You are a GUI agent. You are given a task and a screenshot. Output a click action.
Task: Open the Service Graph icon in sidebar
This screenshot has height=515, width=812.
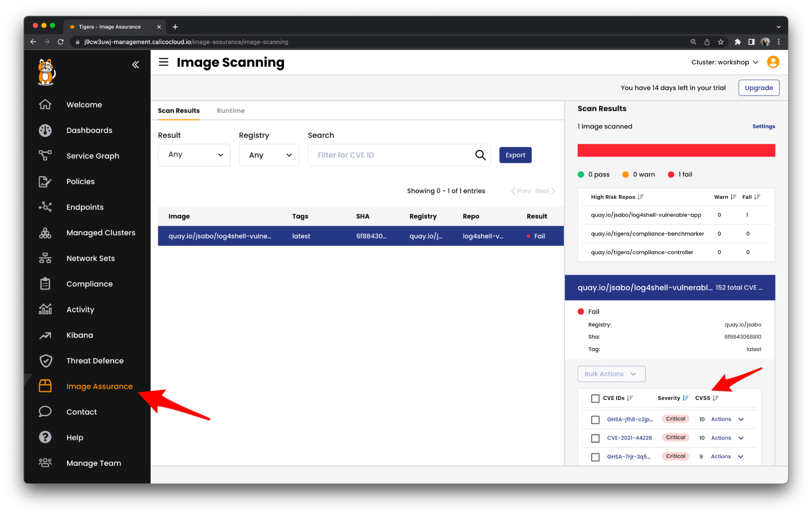click(x=45, y=156)
